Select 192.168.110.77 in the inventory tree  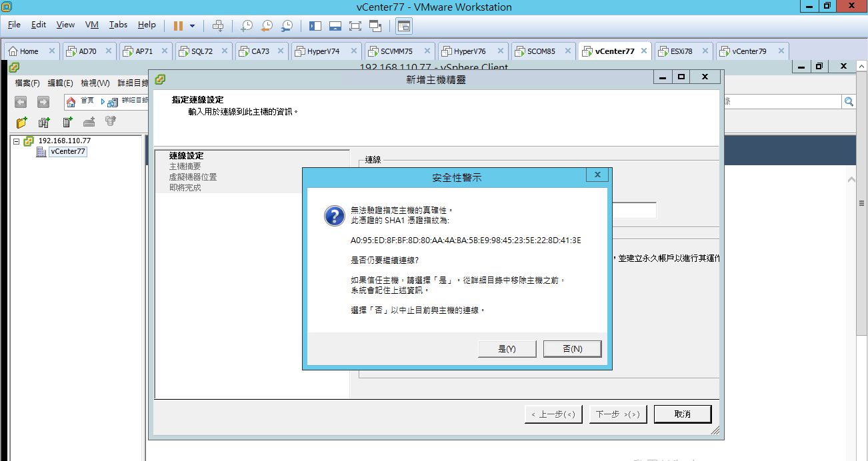coord(64,141)
